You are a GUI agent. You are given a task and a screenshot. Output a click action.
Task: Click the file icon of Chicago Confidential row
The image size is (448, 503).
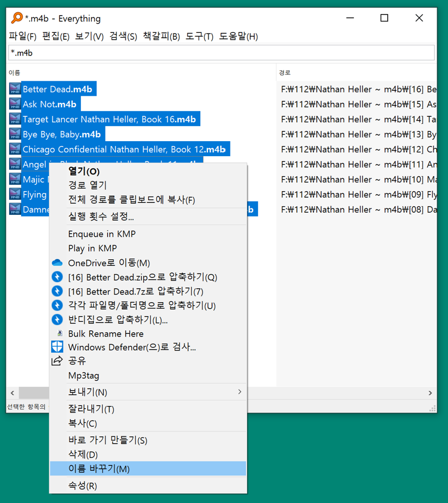pyautogui.click(x=15, y=149)
